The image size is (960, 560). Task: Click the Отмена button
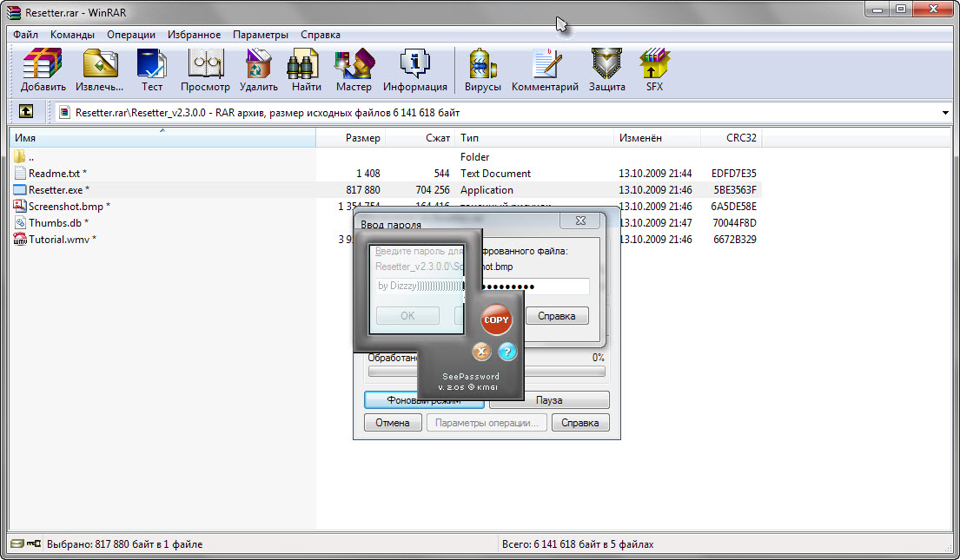[393, 423]
